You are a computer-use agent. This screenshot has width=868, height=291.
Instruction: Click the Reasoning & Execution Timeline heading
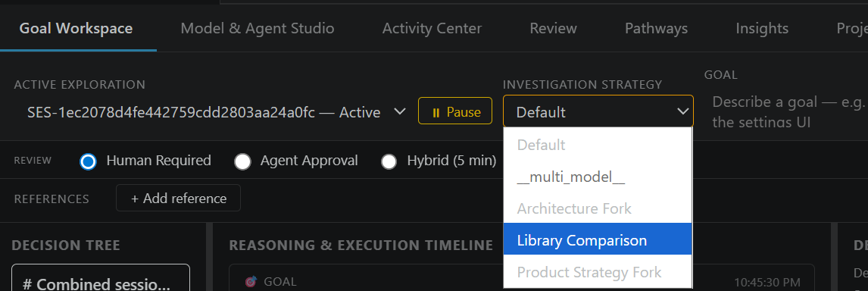click(x=361, y=245)
